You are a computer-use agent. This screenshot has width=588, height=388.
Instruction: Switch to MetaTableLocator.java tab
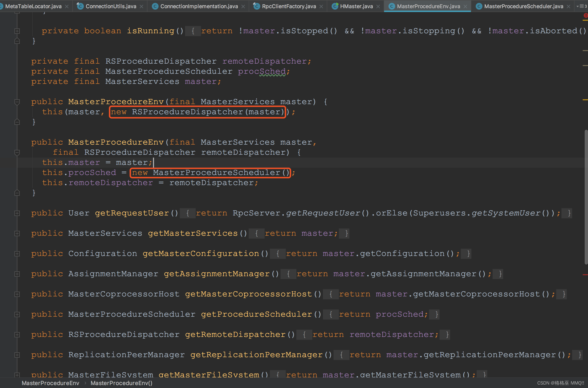[x=33, y=6]
